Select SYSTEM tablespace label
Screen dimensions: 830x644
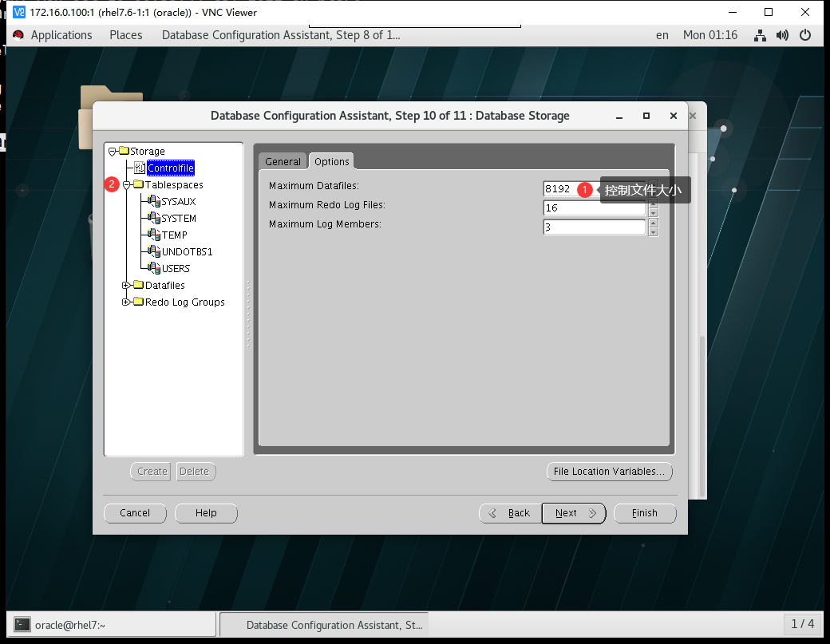click(179, 218)
